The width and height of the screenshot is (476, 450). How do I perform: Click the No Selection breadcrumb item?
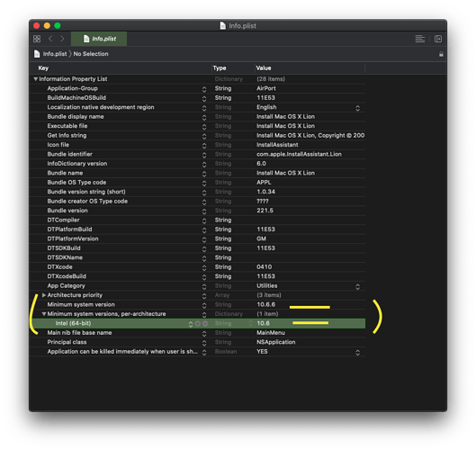tap(91, 54)
